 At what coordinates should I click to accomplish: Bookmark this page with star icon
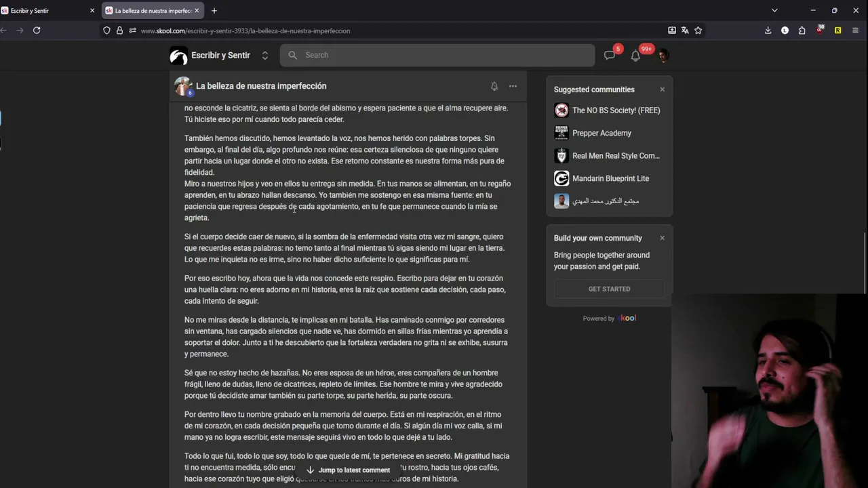(x=698, y=30)
